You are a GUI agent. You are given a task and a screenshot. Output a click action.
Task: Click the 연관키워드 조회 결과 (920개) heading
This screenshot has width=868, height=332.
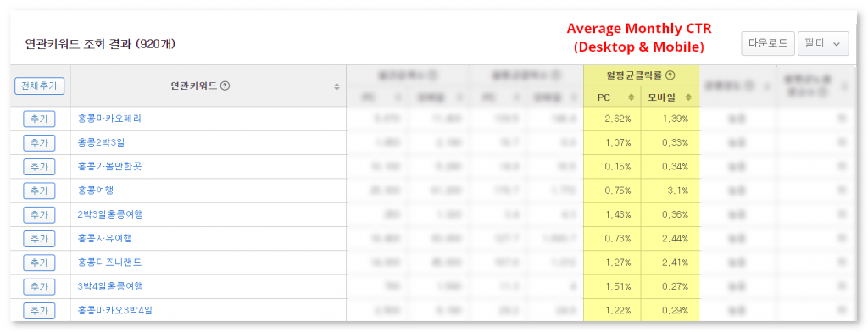coord(100,44)
